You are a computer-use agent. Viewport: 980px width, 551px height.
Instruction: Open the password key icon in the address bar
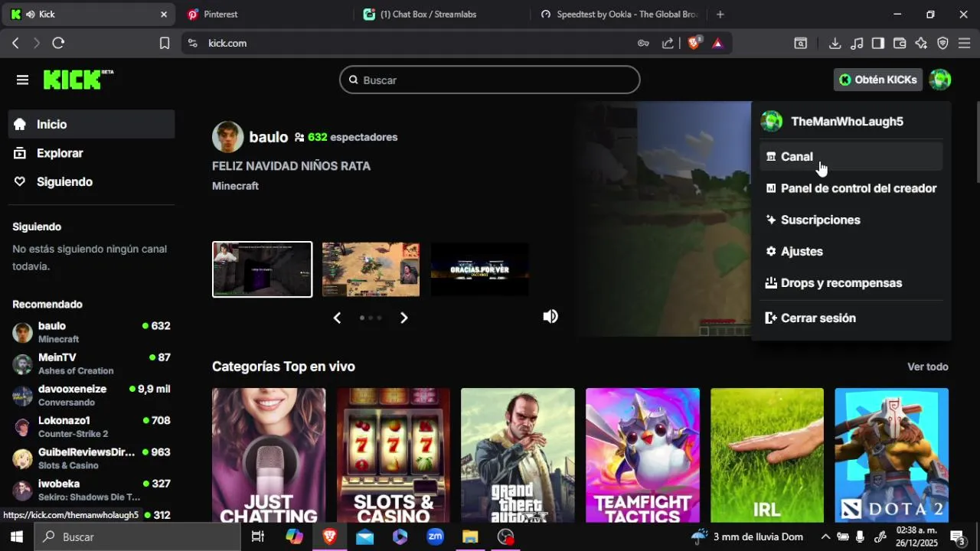point(643,44)
